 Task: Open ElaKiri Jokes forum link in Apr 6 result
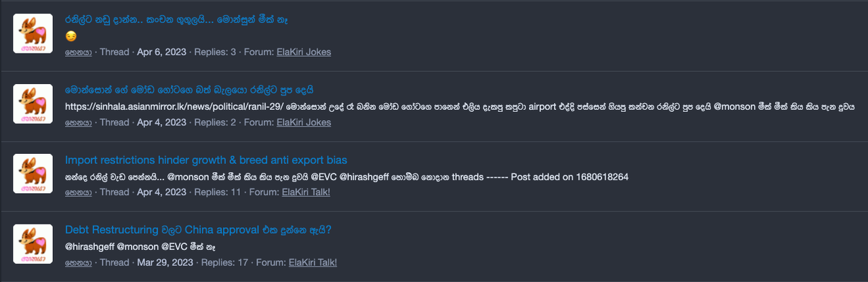point(304,52)
